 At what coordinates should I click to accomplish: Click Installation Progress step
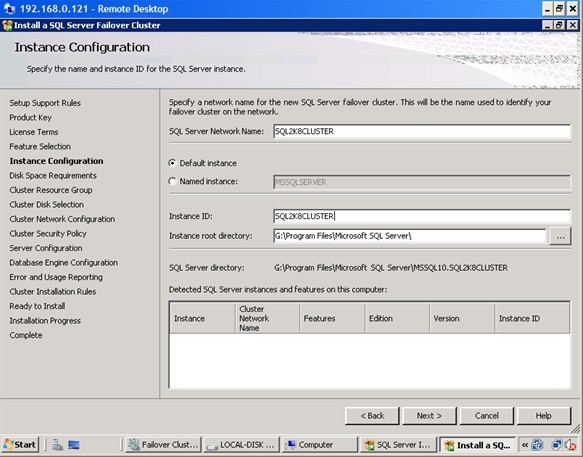pos(45,321)
